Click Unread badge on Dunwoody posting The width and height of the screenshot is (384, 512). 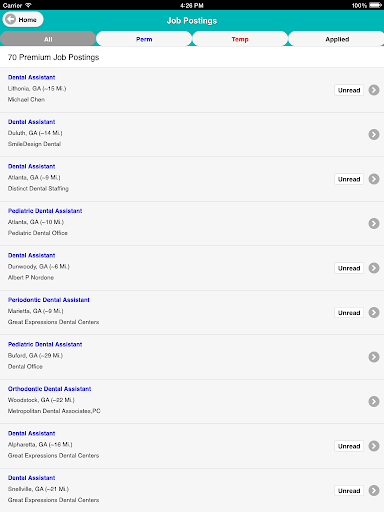pyautogui.click(x=349, y=268)
